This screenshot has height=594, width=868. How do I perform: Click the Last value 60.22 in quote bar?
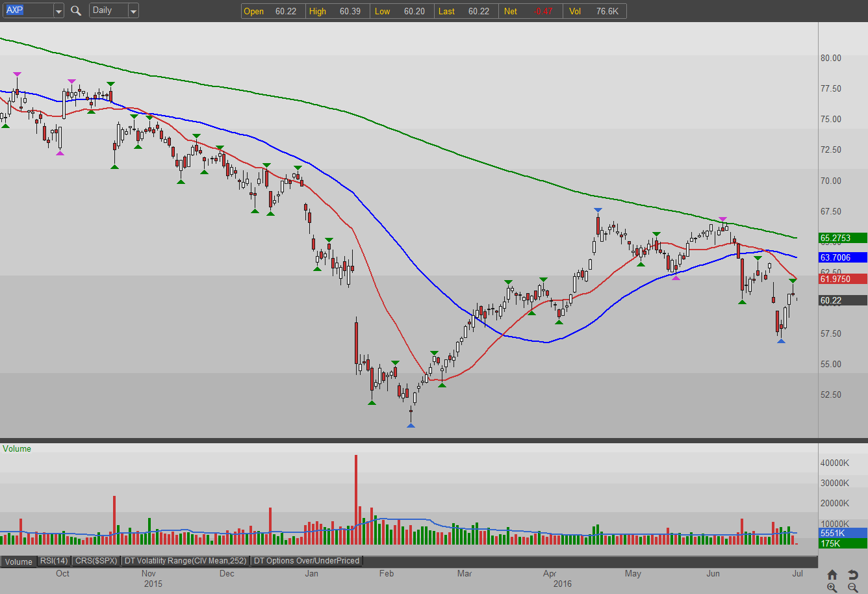point(479,11)
